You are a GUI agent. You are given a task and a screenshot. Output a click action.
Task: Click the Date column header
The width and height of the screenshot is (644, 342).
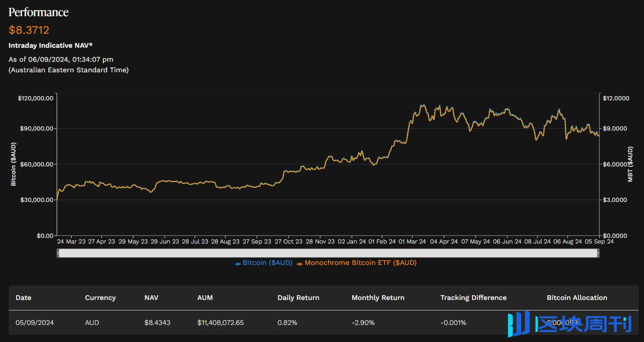pos(24,298)
